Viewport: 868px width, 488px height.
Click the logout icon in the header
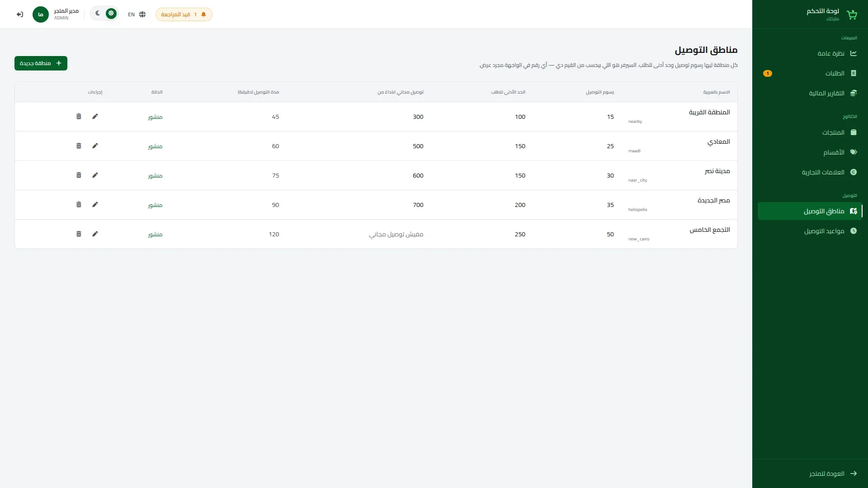(x=20, y=14)
